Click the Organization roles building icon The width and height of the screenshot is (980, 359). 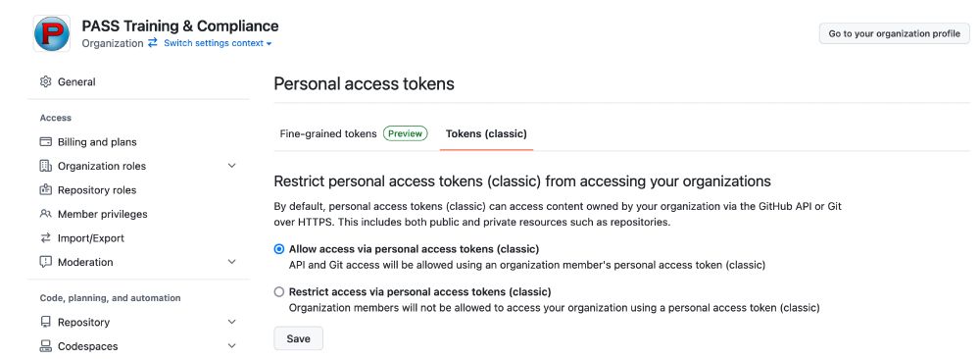click(45, 166)
